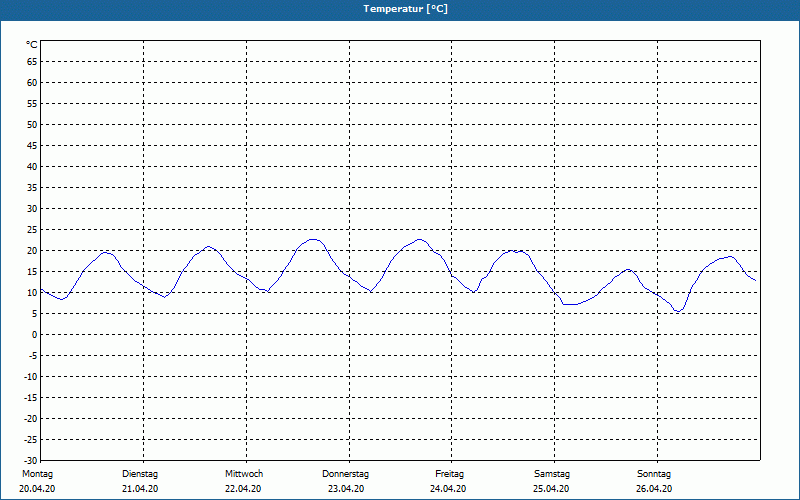The height and width of the screenshot is (500, 800).
Task: Select the Montag day label
Action: point(37,474)
